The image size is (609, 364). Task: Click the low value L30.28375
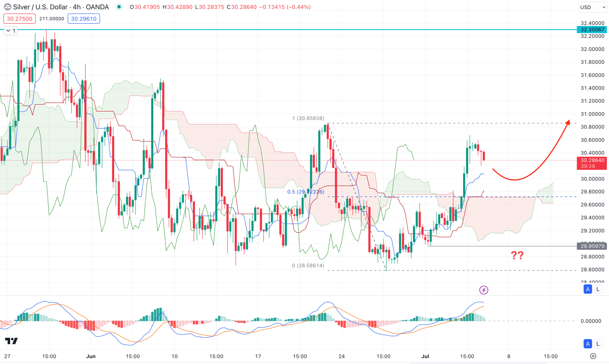pos(209,7)
